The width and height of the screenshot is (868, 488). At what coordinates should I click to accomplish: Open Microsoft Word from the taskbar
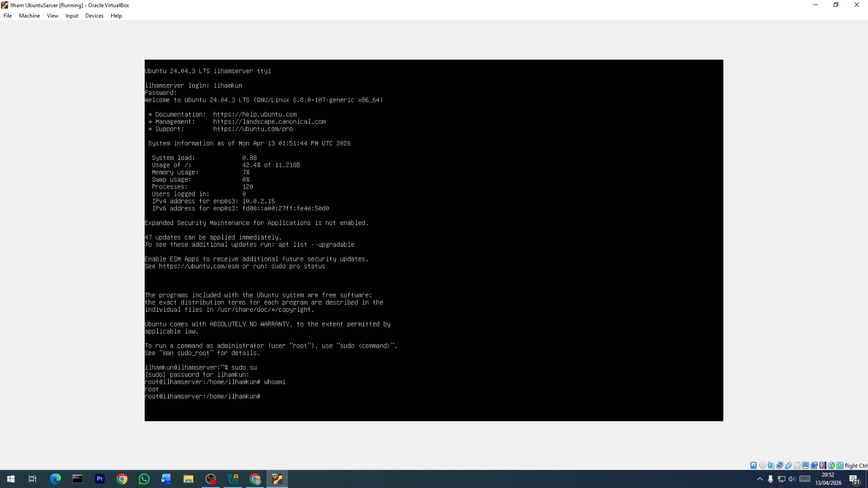(166, 479)
